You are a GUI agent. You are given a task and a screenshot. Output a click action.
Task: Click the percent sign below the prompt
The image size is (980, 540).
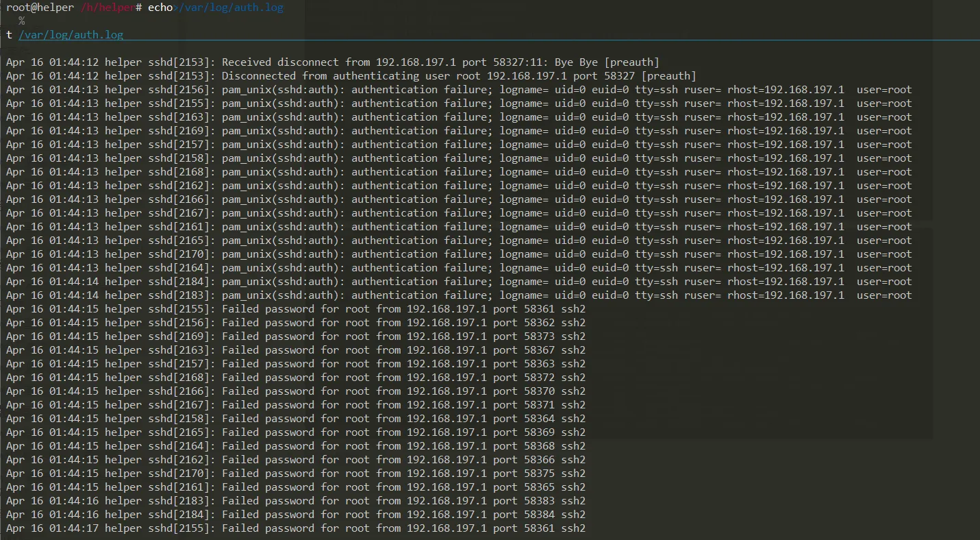[x=22, y=21]
